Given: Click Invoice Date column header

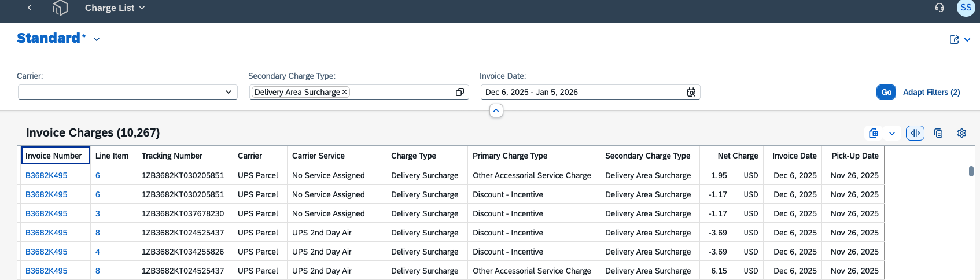Looking at the screenshot, I should tap(793, 156).
